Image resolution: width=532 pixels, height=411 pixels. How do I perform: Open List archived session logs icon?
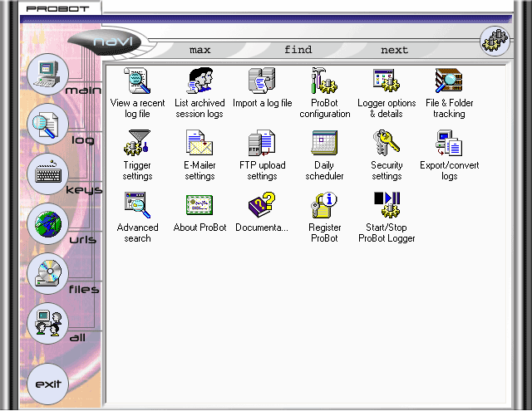[199, 81]
